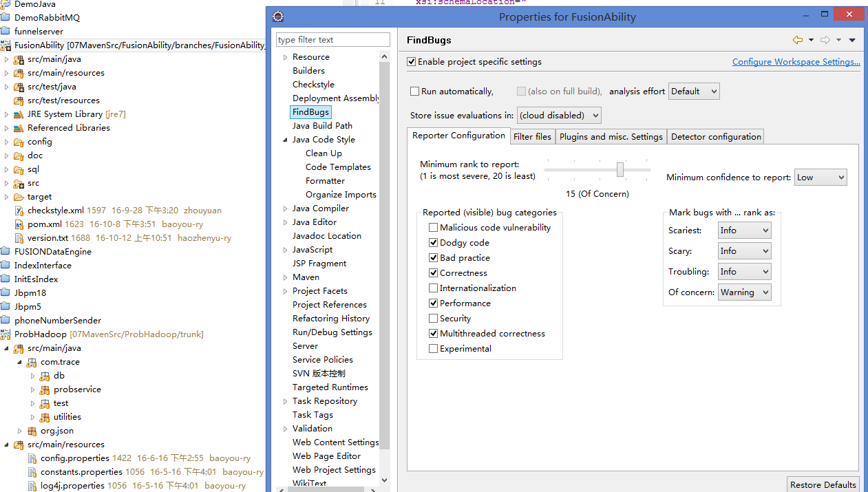This screenshot has height=492, width=868.
Task: Click the back navigation arrow in Properties dialog
Action: pyautogui.click(x=798, y=40)
